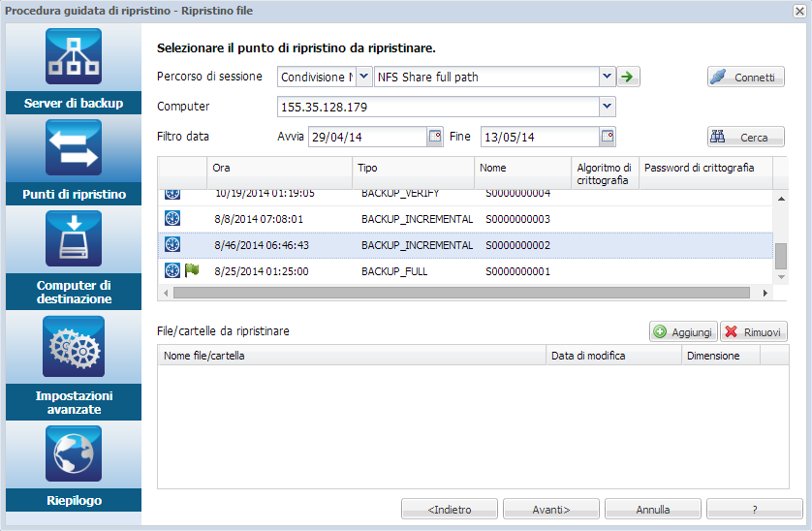Image resolution: width=812 pixels, height=531 pixels.
Task: Open the Fine date calendar picker
Action: click(x=608, y=137)
